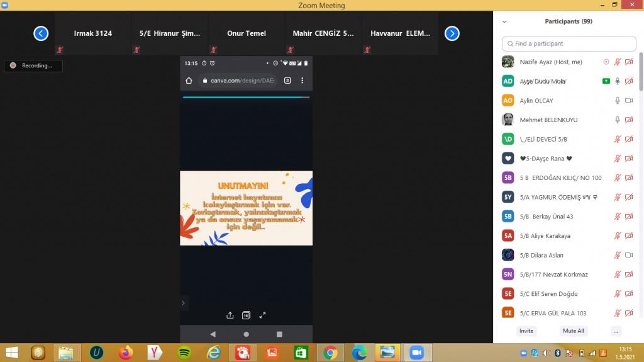Toggle Nazife Ayaz host muted microphone

point(618,62)
